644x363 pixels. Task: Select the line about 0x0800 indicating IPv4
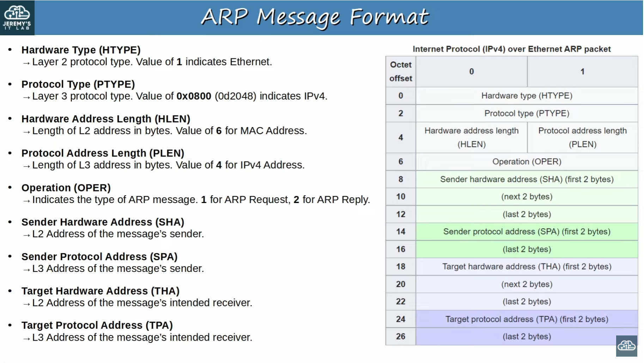[180, 96]
